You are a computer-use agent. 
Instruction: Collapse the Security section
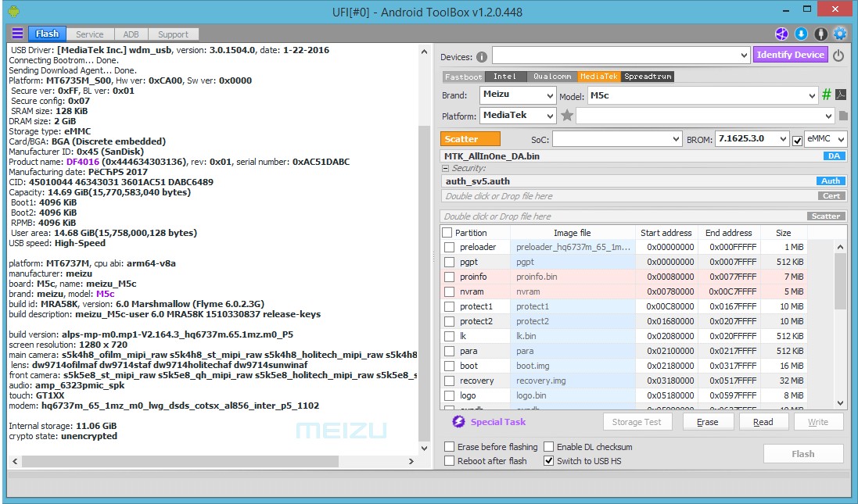(445, 168)
